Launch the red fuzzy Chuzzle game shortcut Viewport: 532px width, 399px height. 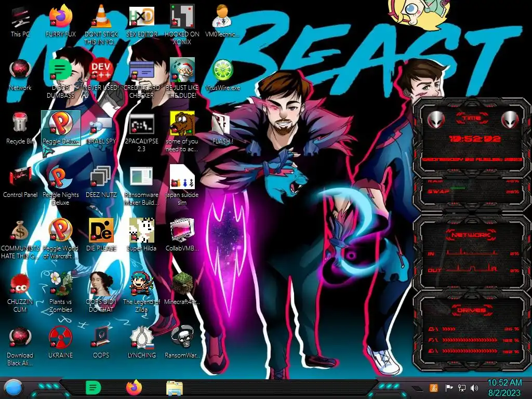coord(20,292)
